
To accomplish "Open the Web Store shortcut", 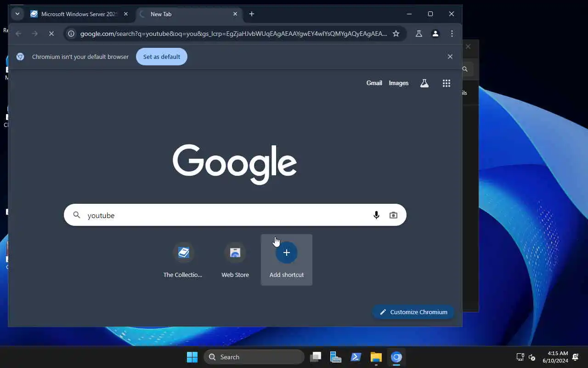I will click(x=235, y=260).
